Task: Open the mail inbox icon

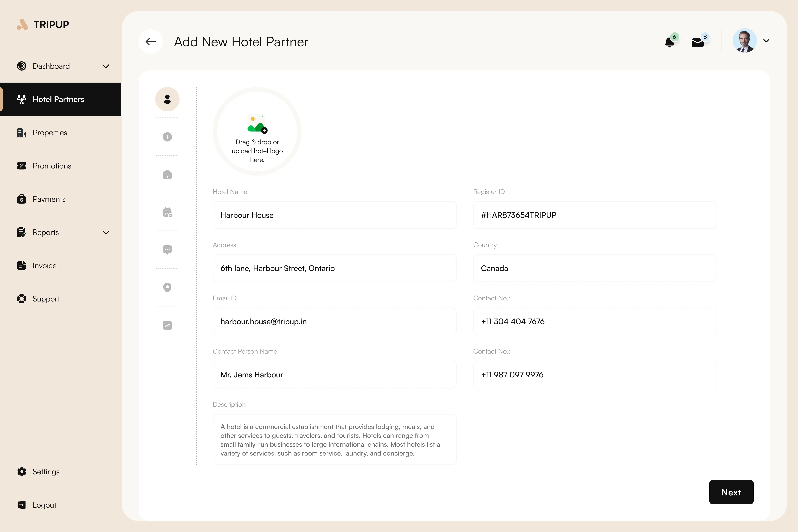Action: [x=697, y=42]
